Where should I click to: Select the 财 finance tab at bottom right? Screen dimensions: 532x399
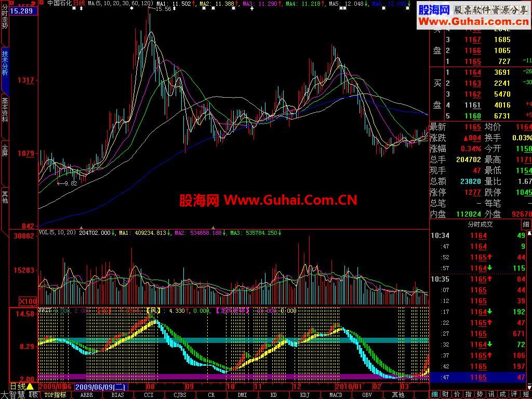446,395
